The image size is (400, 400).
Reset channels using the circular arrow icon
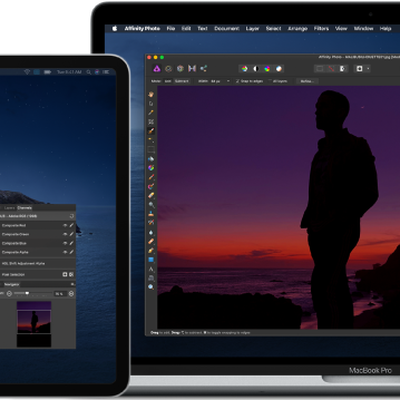(71, 216)
